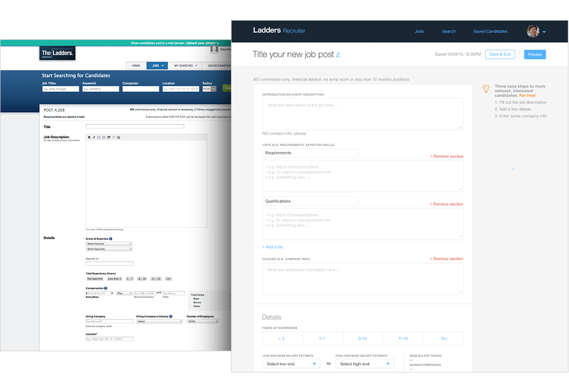Open Hiring Company's Industry Select dropdown
Image resolution: width=569 pixels, height=392 pixels.
159,321
